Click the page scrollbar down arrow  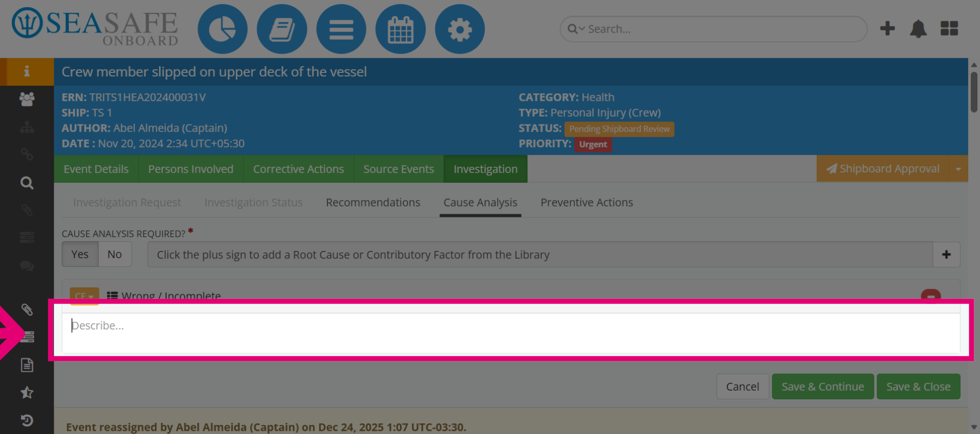pos(974,427)
